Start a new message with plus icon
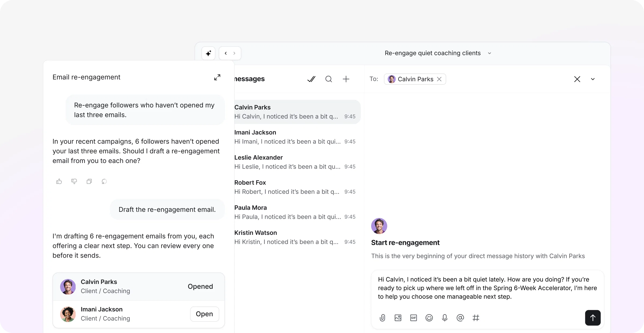Image resolution: width=644 pixels, height=333 pixels. pos(346,79)
